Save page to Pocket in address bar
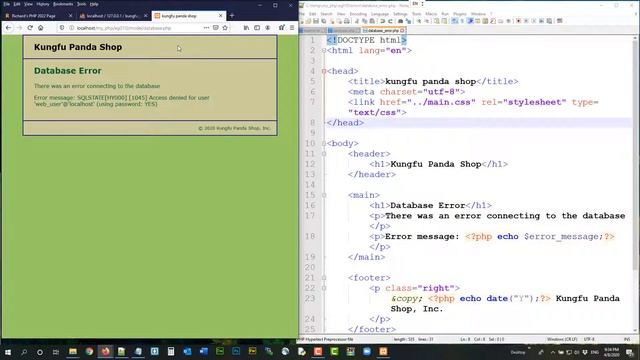Screen dimensions: 640x360 [x=216, y=28]
